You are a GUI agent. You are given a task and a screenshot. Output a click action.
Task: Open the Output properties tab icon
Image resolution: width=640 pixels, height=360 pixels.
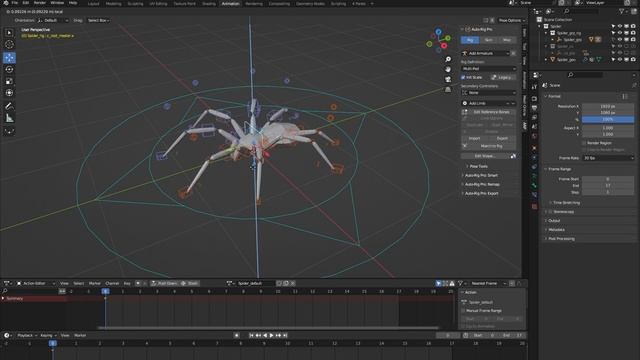point(534,108)
